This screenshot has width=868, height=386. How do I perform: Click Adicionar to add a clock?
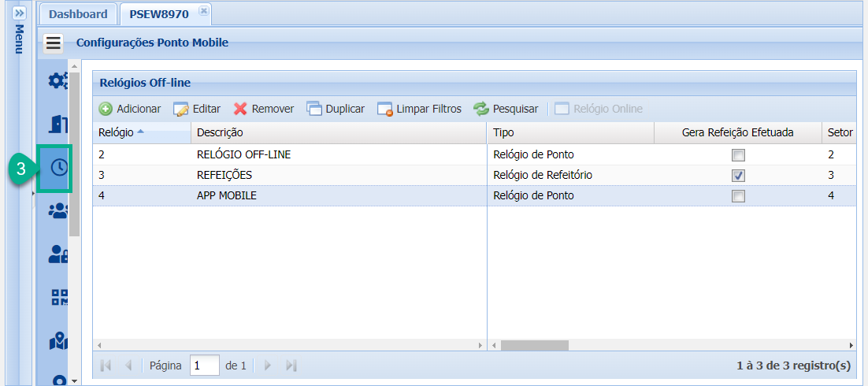tap(129, 109)
